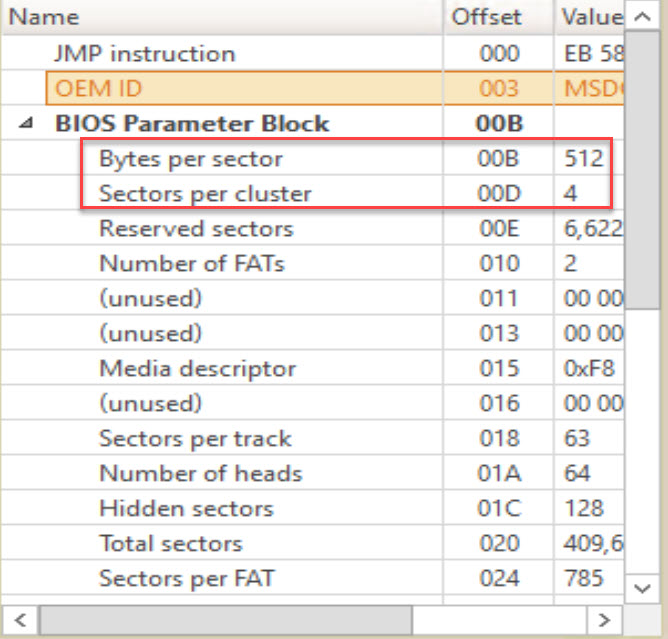The width and height of the screenshot is (668, 639).
Task: Collapse the BIOS Parameter Block tree node
Action: [x=25, y=125]
